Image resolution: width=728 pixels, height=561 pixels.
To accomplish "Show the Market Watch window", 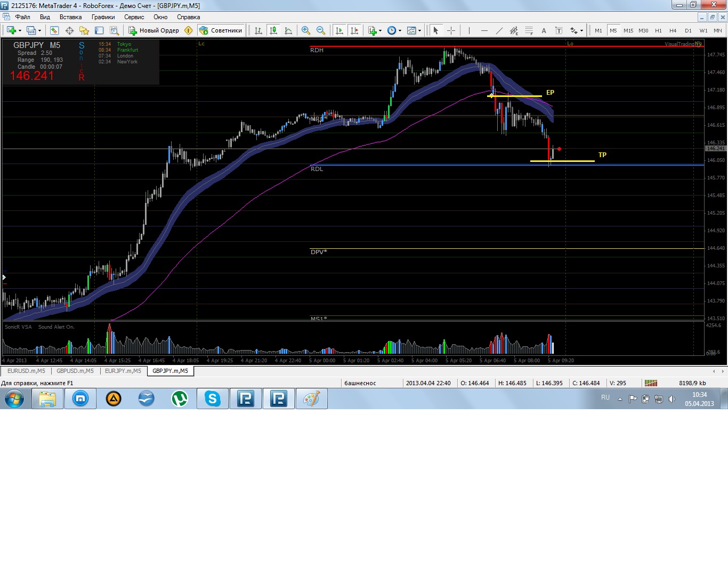I will (54, 30).
